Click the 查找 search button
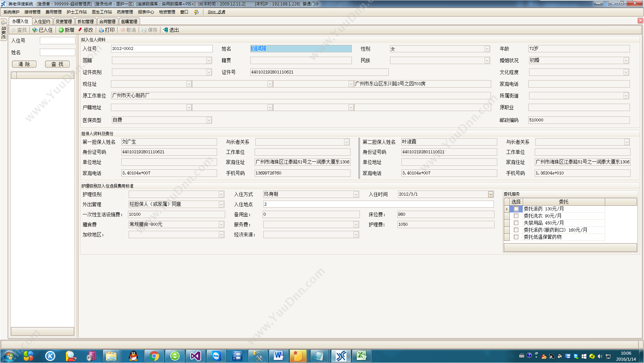Image resolution: width=644 pixels, height=363 pixels. tap(57, 64)
